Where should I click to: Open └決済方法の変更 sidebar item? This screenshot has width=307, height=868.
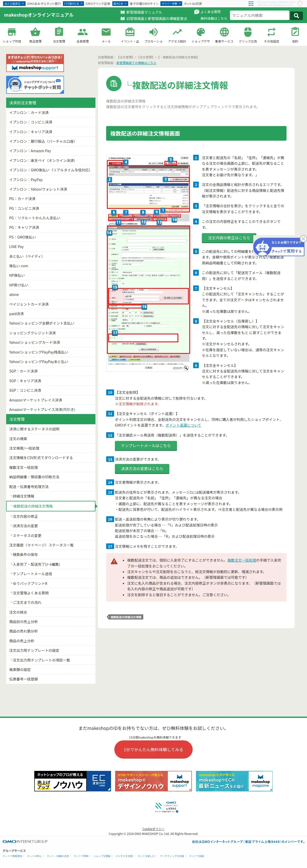click(x=50, y=526)
